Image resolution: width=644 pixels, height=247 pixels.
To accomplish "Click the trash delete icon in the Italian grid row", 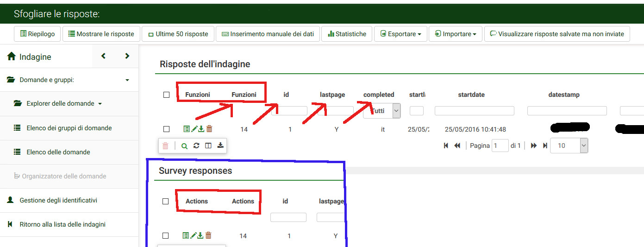I will click(x=209, y=129).
